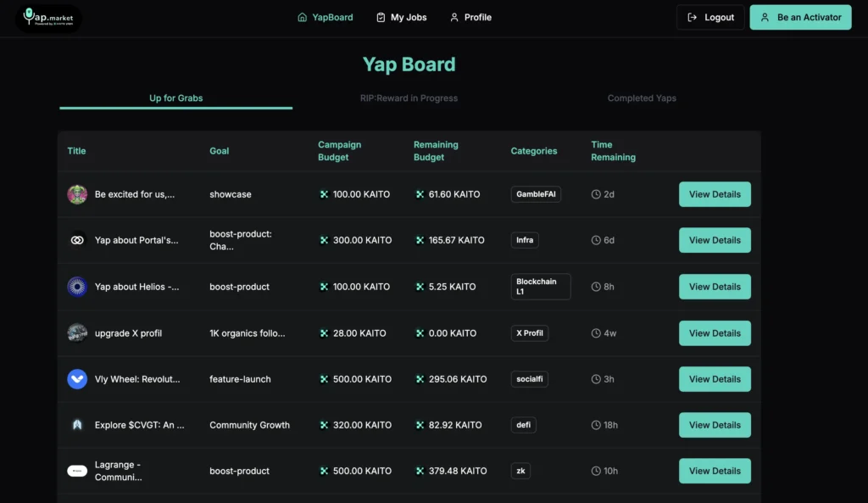Click the clock icon beside 3h
The image size is (868, 503).
pyautogui.click(x=596, y=379)
